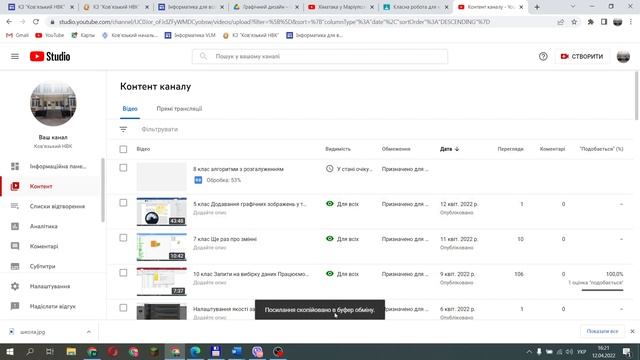Click the search field Пошук у вашому каналі
This screenshot has width=640, height=360.
coord(320,56)
